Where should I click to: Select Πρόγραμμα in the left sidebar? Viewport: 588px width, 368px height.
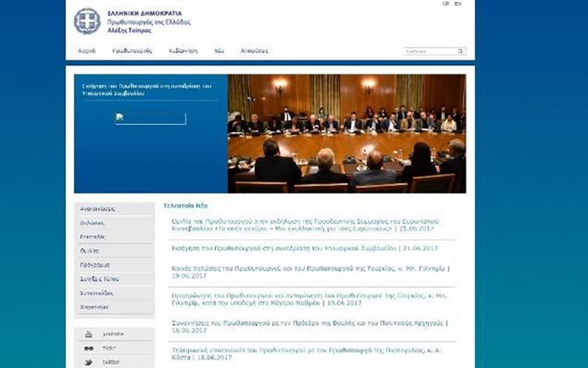pyautogui.click(x=95, y=265)
